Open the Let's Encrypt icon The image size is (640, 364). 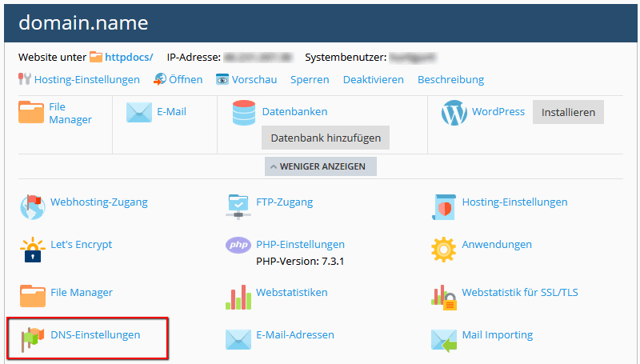point(33,249)
